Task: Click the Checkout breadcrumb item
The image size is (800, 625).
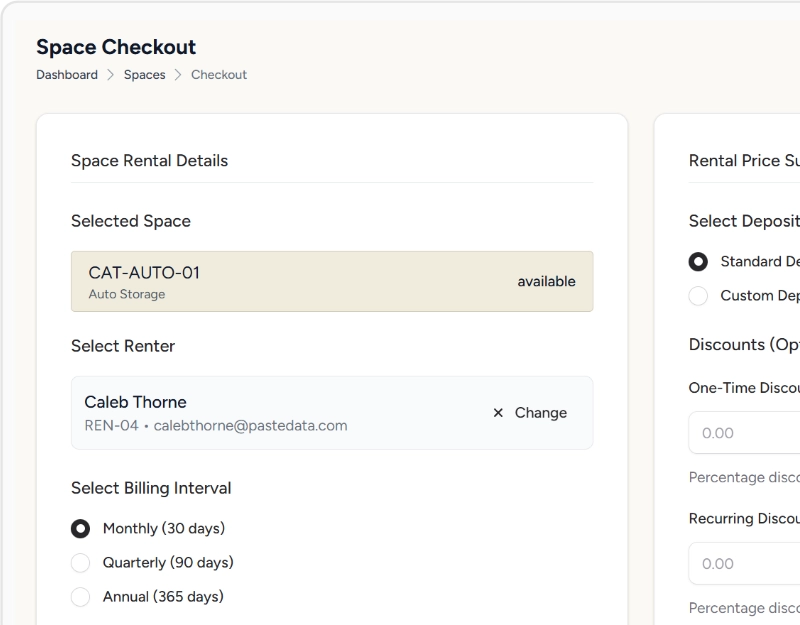Action: coord(219,75)
